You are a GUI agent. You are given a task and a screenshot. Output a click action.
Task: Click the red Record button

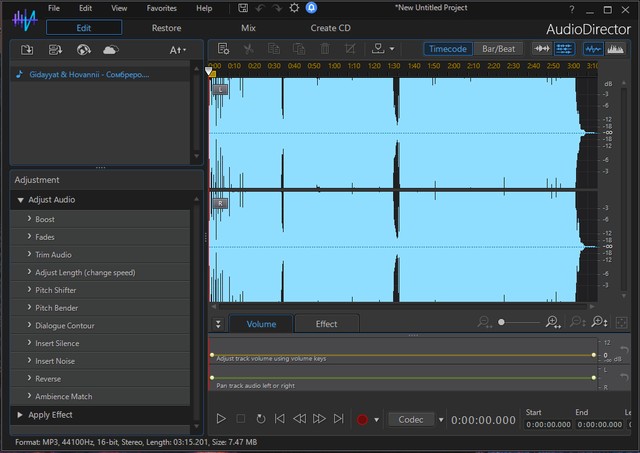pyautogui.click(x=362, y=419)
